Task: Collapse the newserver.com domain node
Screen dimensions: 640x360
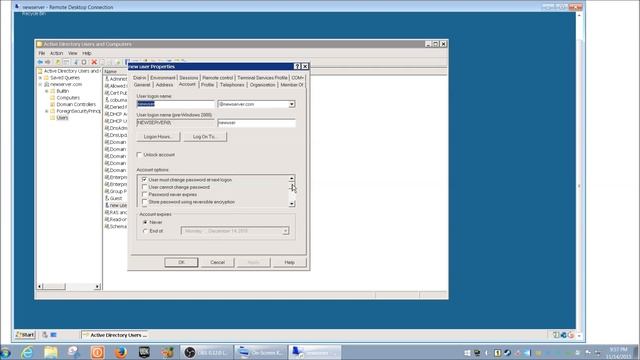Action: coord(40,84)
